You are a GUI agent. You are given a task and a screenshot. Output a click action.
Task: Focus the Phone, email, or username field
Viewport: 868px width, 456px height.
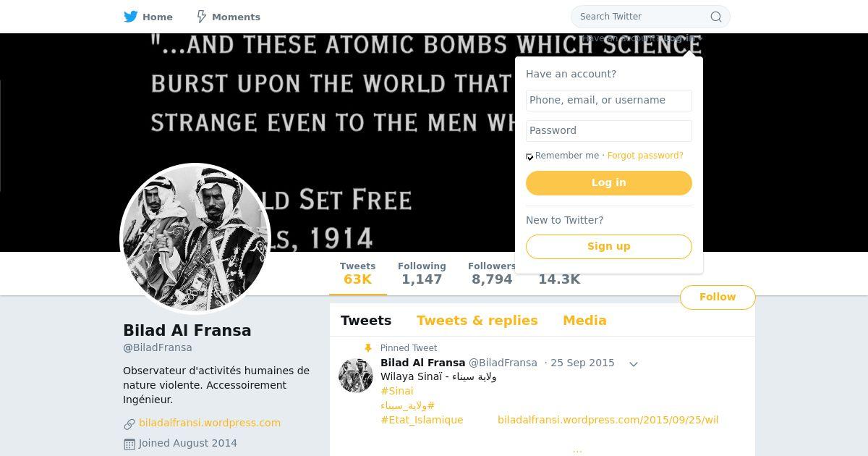pos(609,101)
